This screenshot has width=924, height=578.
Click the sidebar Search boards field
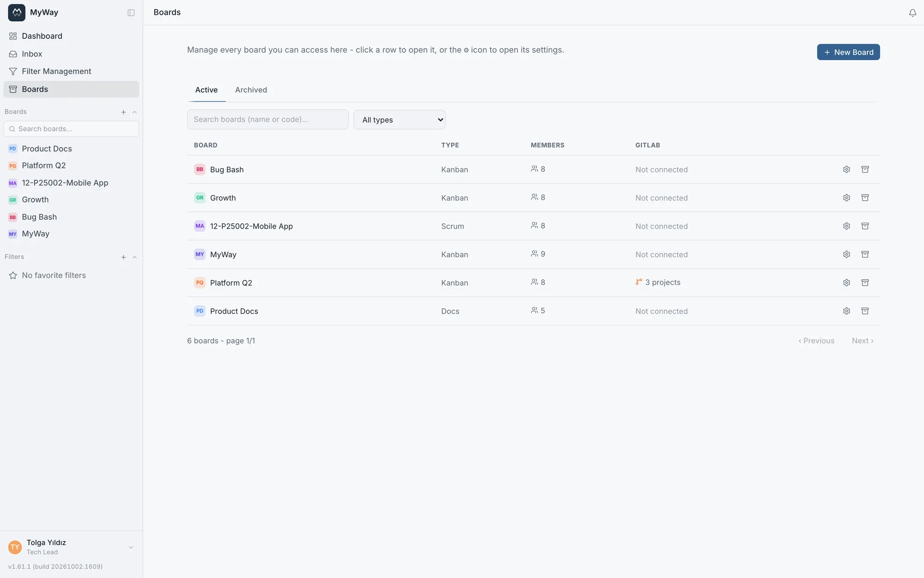tap(71, 129)
